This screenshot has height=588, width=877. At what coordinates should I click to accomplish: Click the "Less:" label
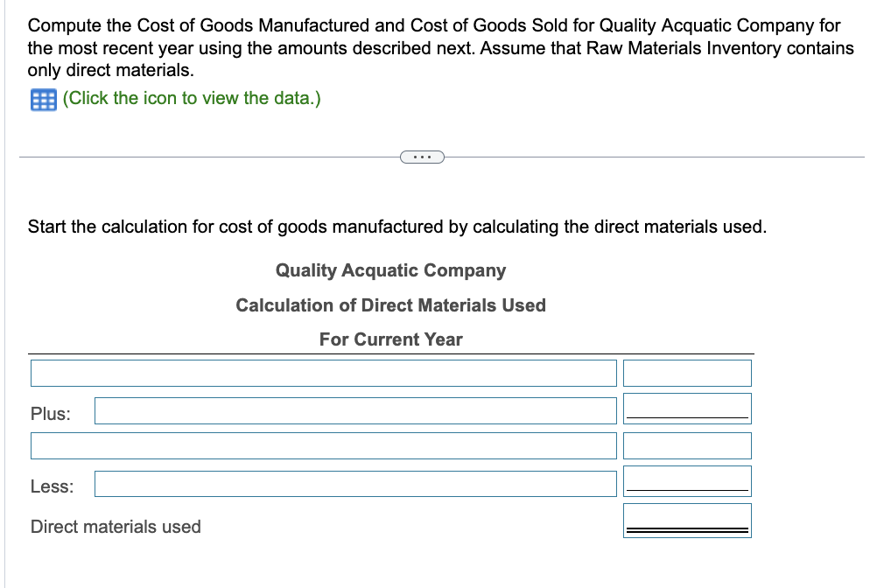tap(50, 486)
